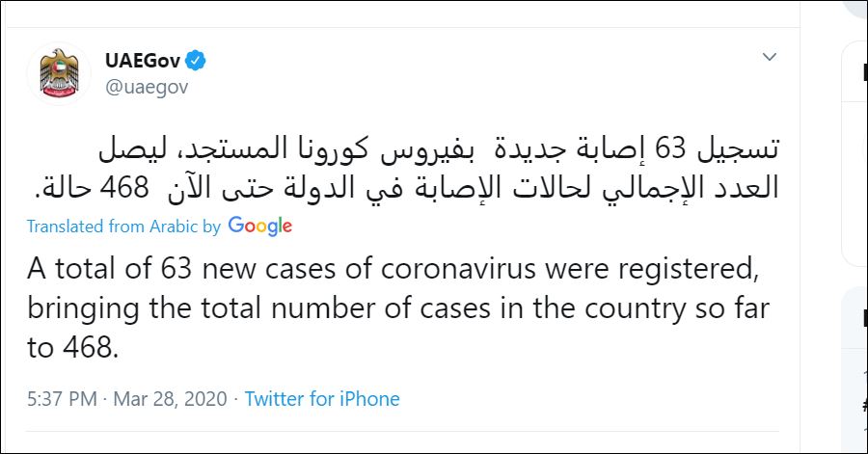Open the 'Twitter for iPhone' source link

322,399
